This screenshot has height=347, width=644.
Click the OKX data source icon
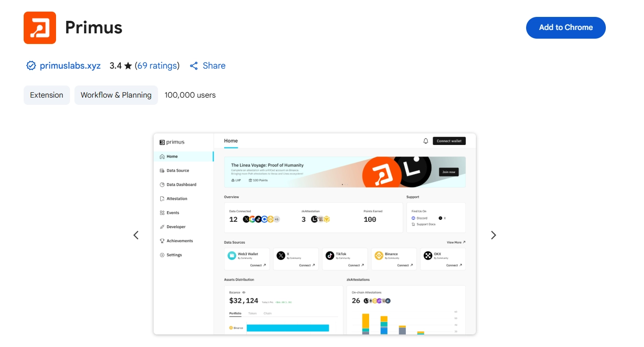pyautogui.click(x=428, y=256)
